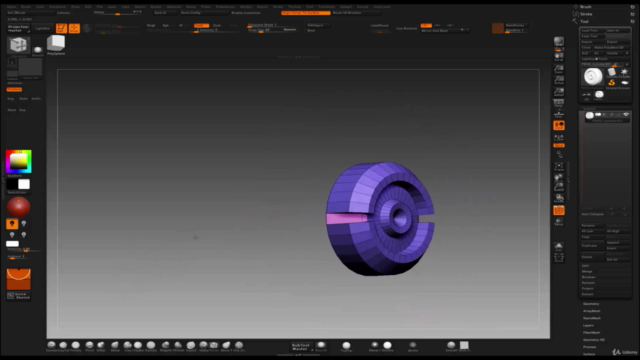Image resolution: width=640 pixels, height=360 pixels.
Task: Open the LightBox browser
Action: coord(42,29)
